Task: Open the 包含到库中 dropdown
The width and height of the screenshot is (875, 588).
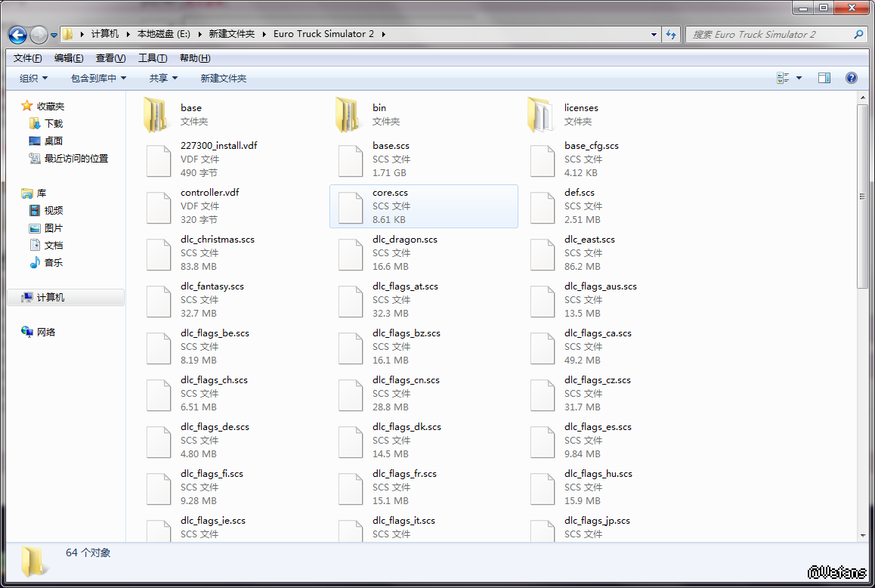Action: tap(98, 78)
